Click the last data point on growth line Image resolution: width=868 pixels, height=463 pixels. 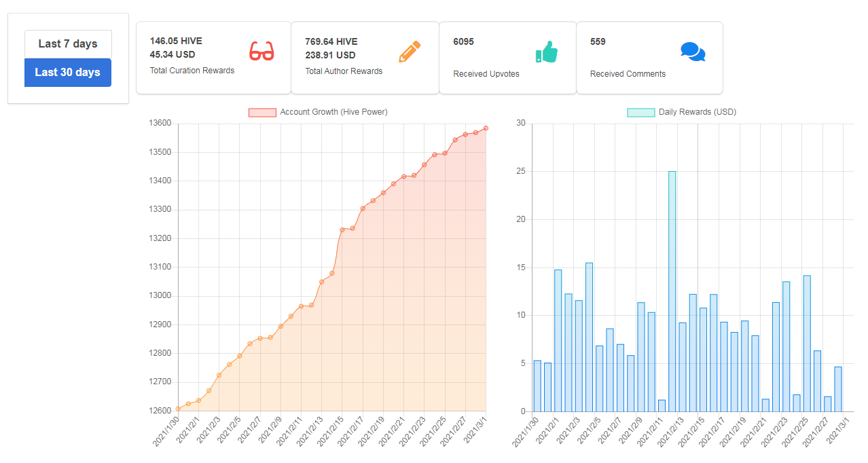[x=486, y=128]
